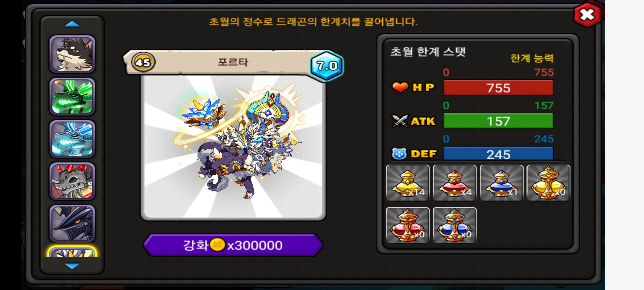This screenshot has height=290, width=644.
Task: Click the green ATK 157 bar
Action: [x=498, y=121]
